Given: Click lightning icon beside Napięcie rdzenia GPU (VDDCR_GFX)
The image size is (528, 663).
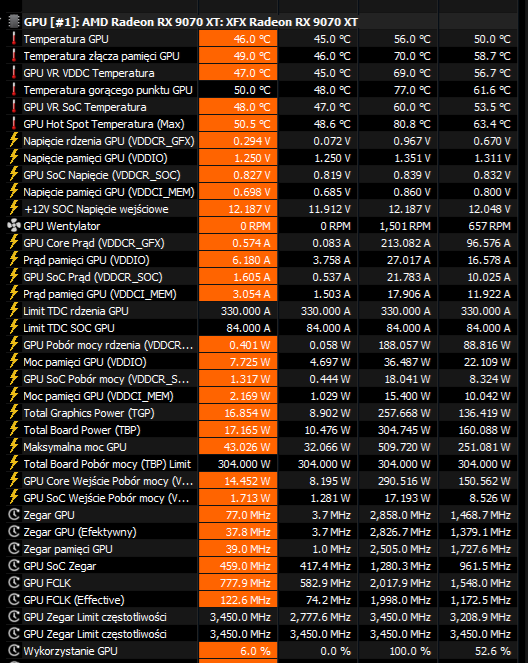Looking at the screenshot, I should click(14, 141).
